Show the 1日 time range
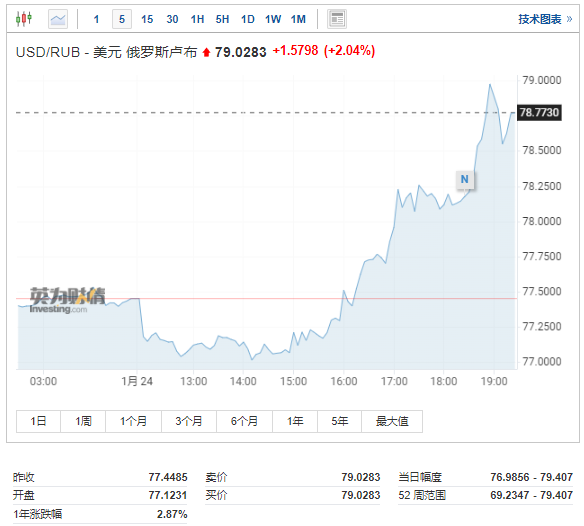Image resolution: width=584 pixels, height=526 pixels. click(38, 421)
